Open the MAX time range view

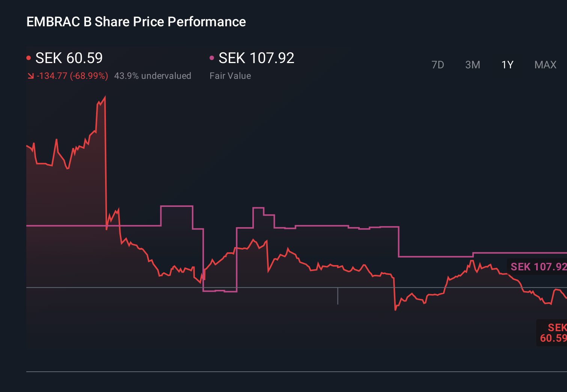point(545,65)
